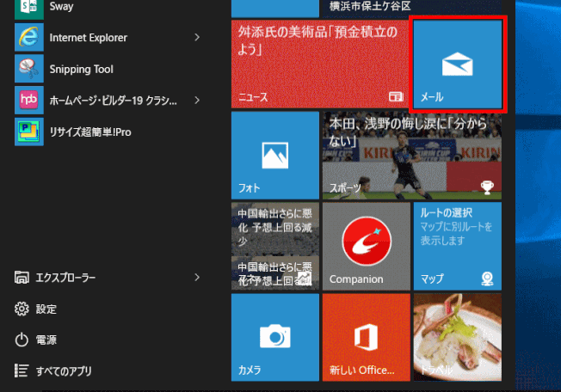Click the リサイズ超簡単!Pro label
This screenshot has width=561, height=392.
[x=90, y=132]
